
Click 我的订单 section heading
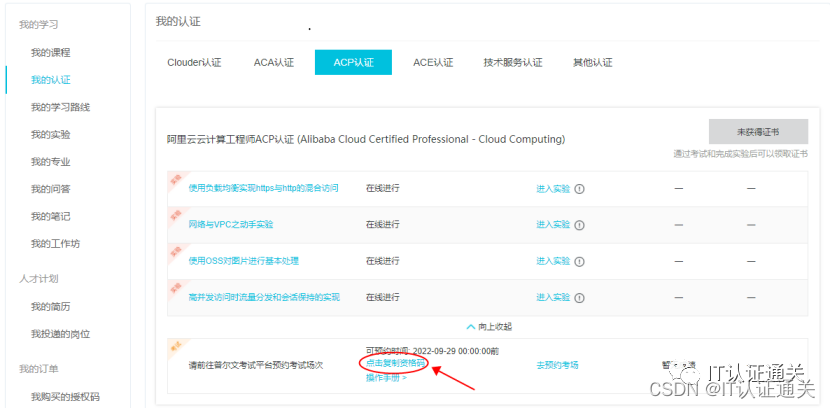pyautogui.click(x=39, y=369)
